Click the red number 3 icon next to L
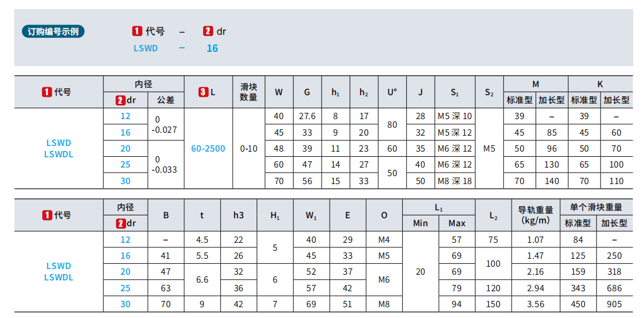Image resolution: width=644 pixels, height=318 pixels. tap(203, 92)
